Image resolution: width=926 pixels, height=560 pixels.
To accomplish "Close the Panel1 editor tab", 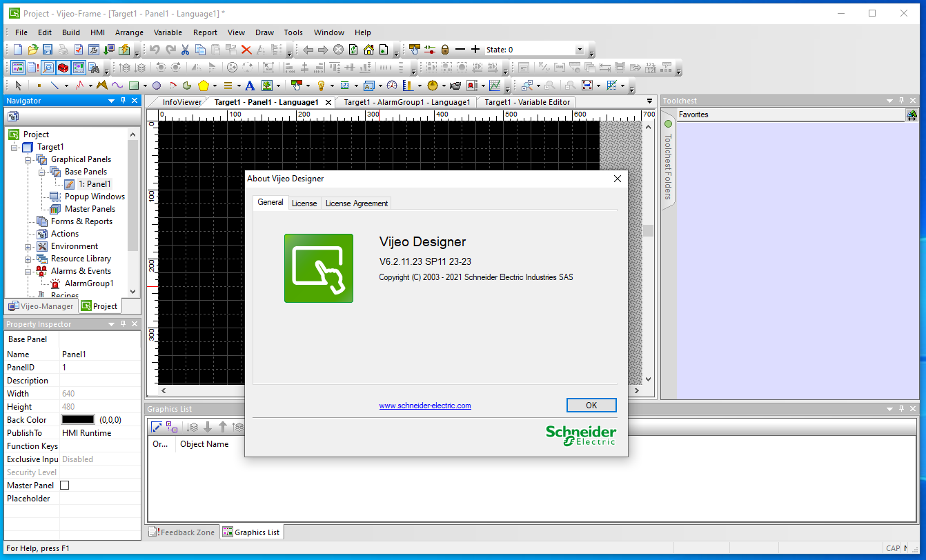I will tap(328, 102).
